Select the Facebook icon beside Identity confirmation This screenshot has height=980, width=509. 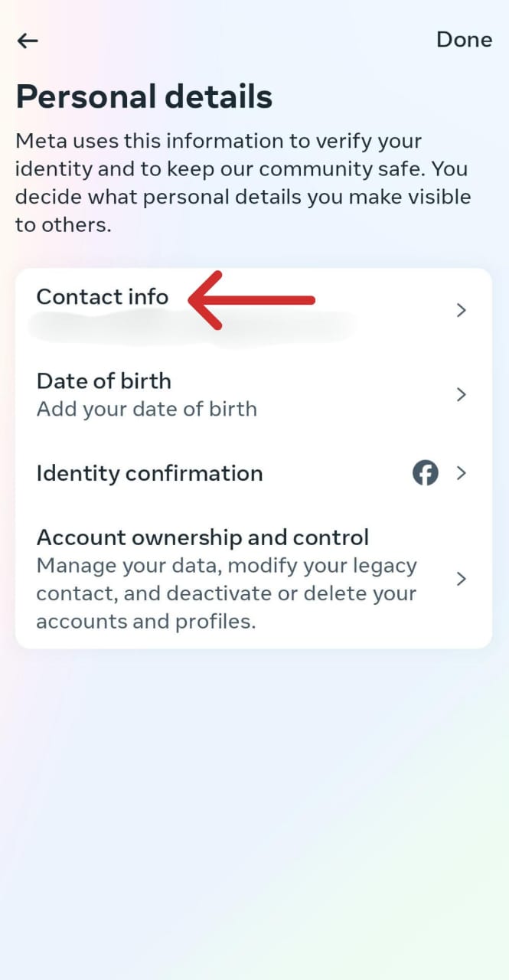click(426, 472)
